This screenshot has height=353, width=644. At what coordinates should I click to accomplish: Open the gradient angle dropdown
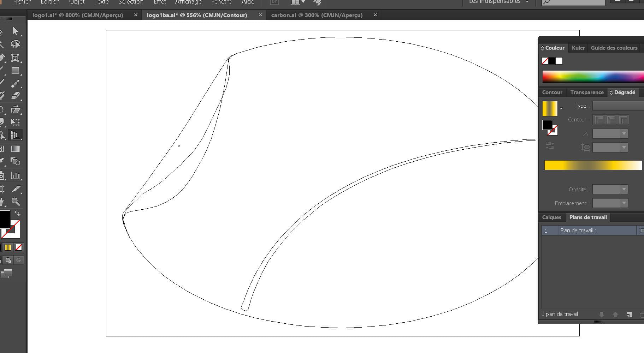[x=624, y=134]
